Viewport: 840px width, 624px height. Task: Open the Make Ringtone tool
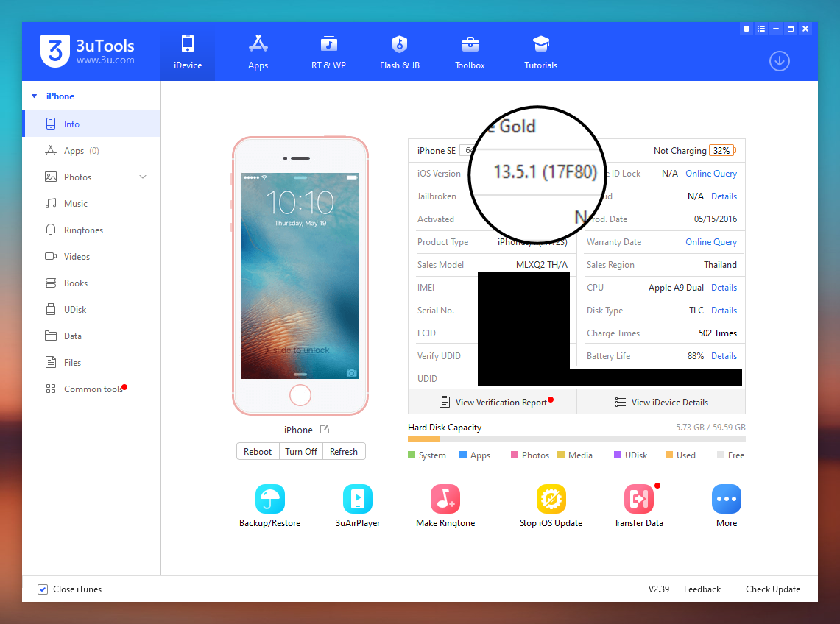(445, 499)
